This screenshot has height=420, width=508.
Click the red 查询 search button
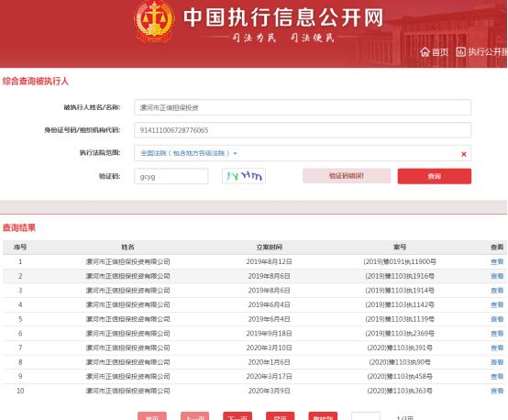point(435,176)
